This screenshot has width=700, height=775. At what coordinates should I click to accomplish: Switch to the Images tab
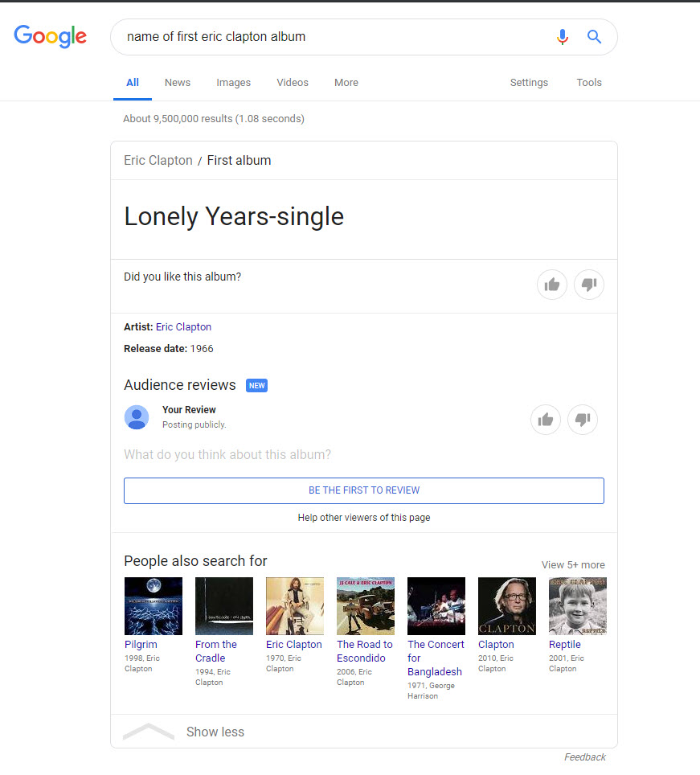click(233, 83)
